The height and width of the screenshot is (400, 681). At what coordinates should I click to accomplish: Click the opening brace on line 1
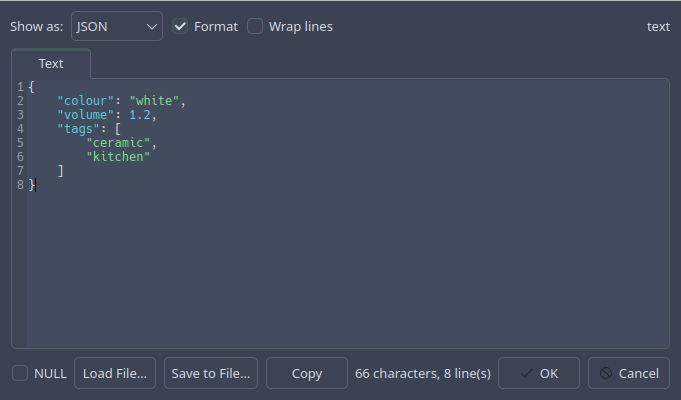tap(31, 87)
